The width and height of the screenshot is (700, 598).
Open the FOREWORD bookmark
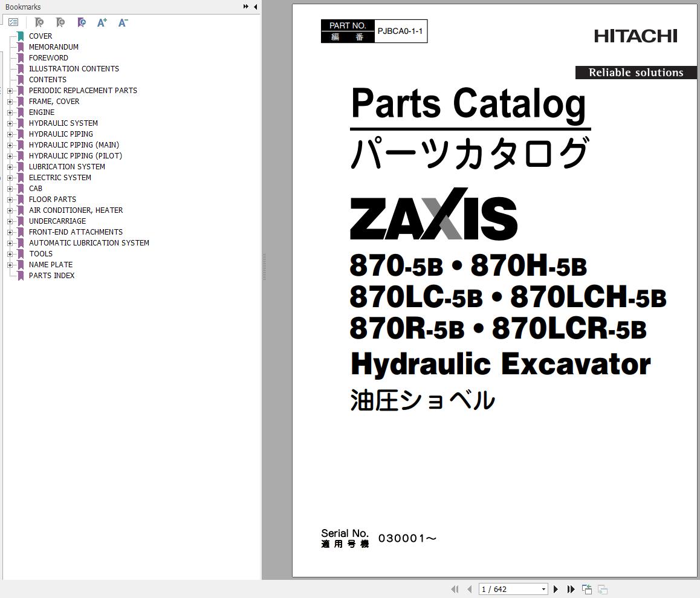point(48,58)
